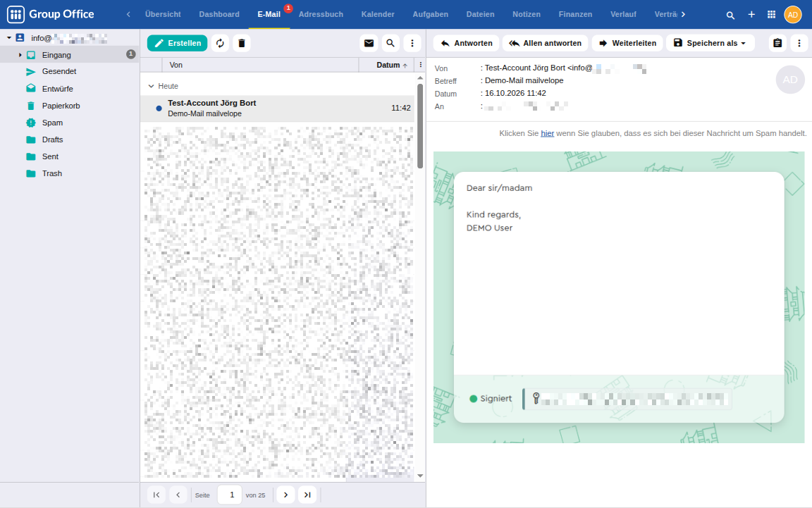The height and width of the screenshot is (508, 812).
Task: Open message more-options menu
Action: (799, 43)
